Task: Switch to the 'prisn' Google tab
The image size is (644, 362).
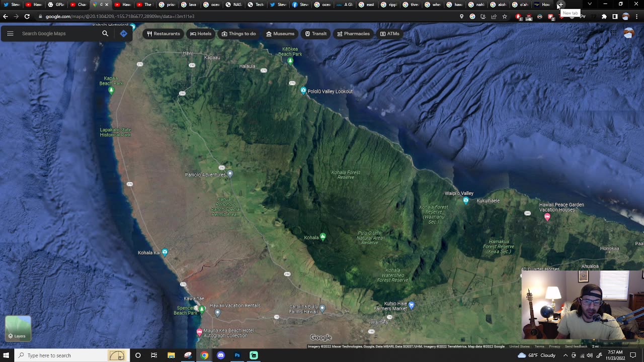Action: click(x=167, y=5)
